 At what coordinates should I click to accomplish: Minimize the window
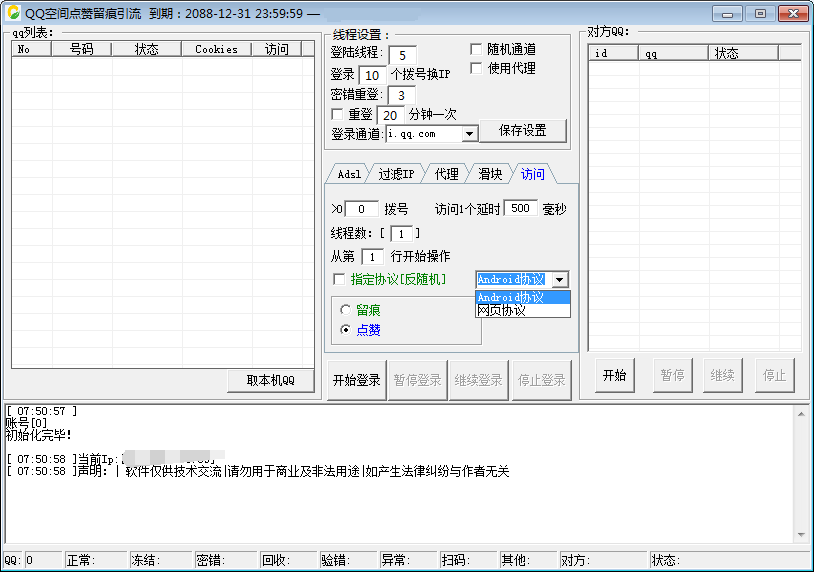(x=727, y=14)
